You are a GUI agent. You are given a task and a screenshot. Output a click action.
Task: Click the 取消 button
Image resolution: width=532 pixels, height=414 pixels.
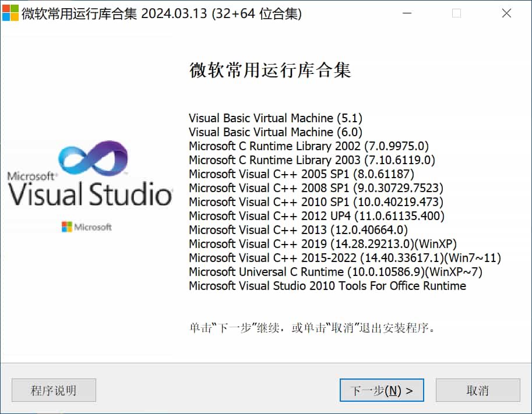[x=478, y=390]
